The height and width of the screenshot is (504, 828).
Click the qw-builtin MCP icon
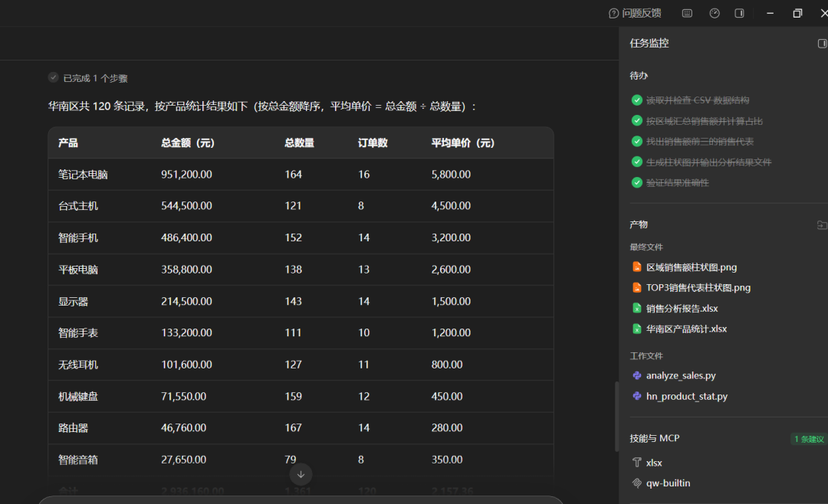637,483
